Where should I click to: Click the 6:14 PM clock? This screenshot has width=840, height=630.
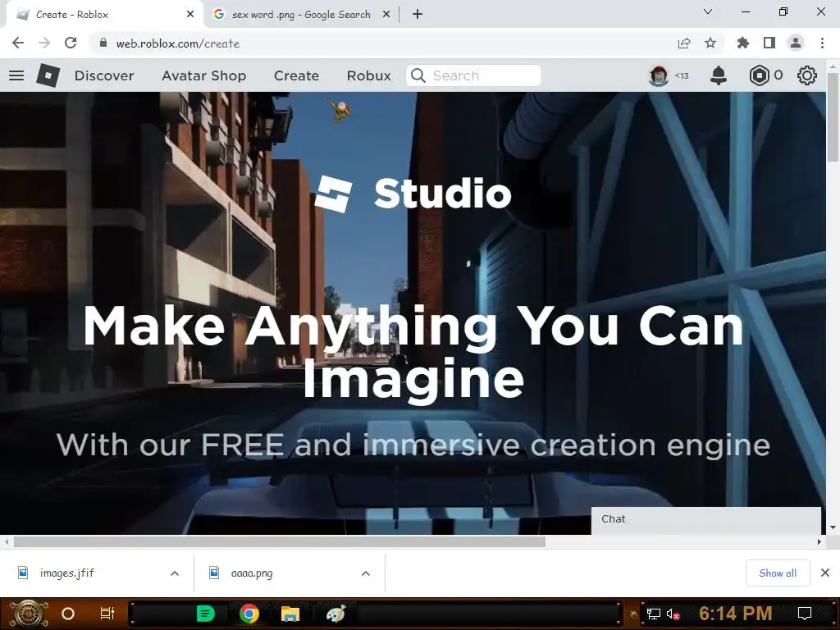pyautogui.click(x=736, y=614)
